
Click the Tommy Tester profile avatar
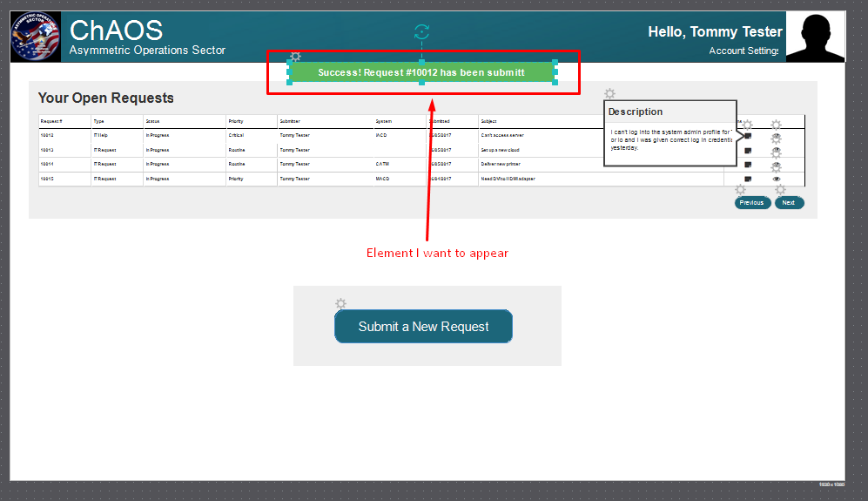tap(815, 37)
